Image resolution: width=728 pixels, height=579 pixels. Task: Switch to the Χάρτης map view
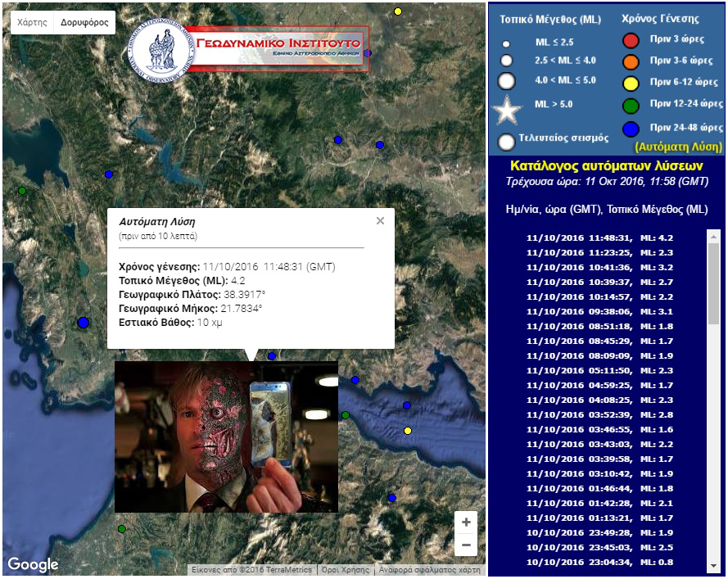(33, 23)
